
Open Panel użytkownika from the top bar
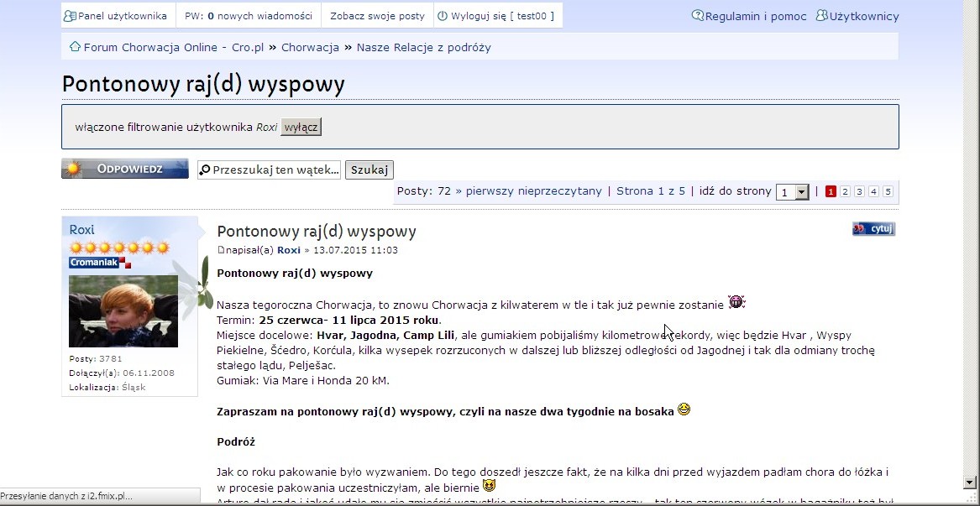(x=117, y=14)
